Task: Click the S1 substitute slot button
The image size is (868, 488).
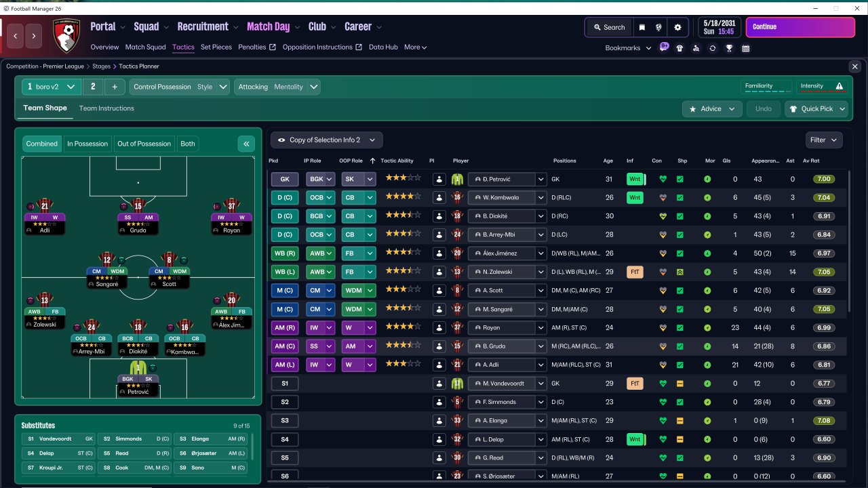Action: point(285,384)
